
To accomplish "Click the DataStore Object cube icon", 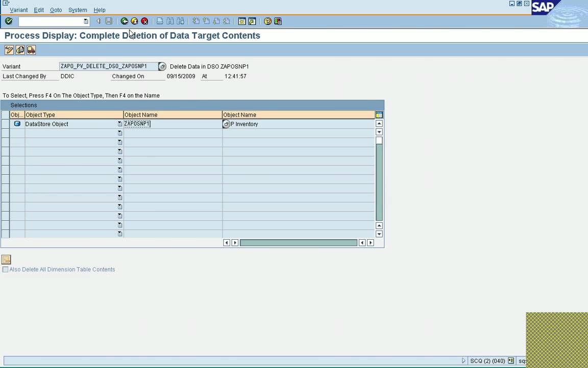I will pyautogui.click(x=17, y=124).
